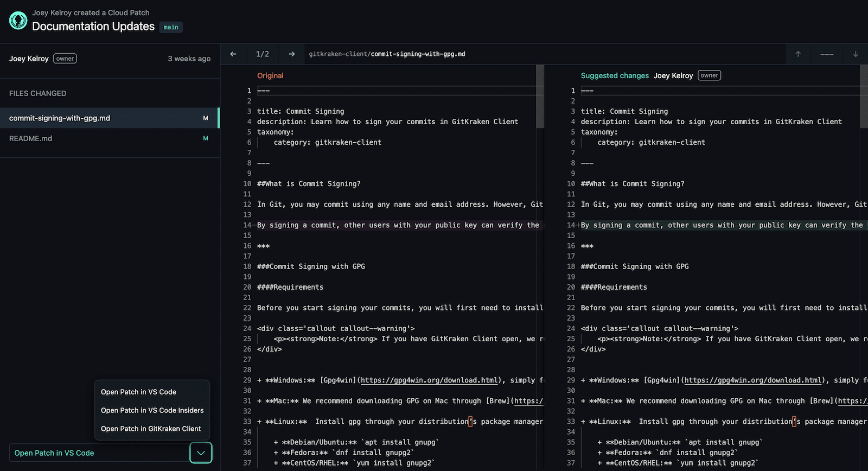Jump to previous change up arrow

tap(798, 54)
